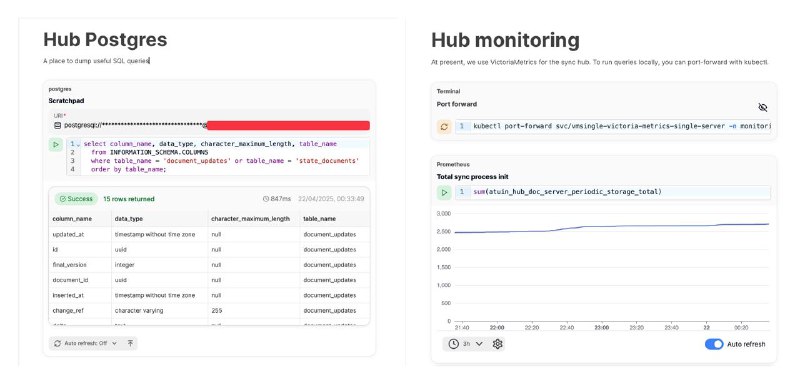Select the uuid cell in document_id row

coord(159,280)
